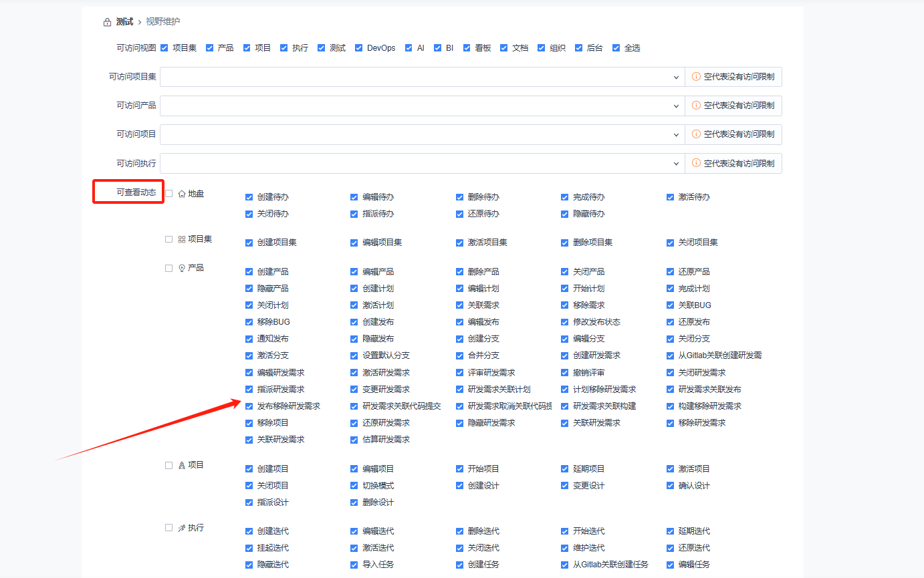Image resolution: width=924 pixels, height=578 pixels.
Task: Click the info icon on 可访问执行 row warning
Action: (x=695, y=163)
